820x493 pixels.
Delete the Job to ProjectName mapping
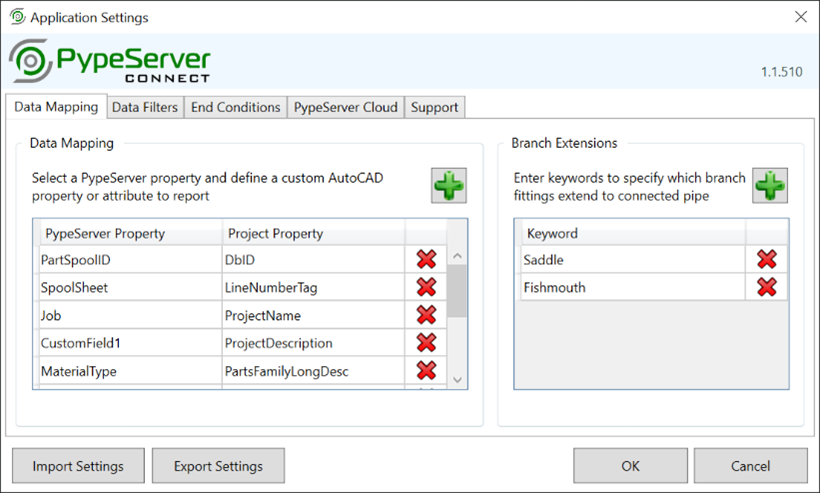pos(426,316)
